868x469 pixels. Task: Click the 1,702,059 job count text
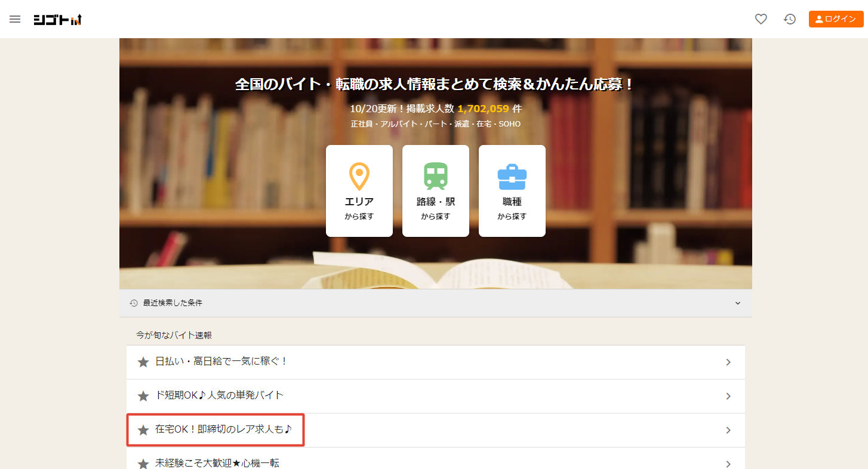484,109
